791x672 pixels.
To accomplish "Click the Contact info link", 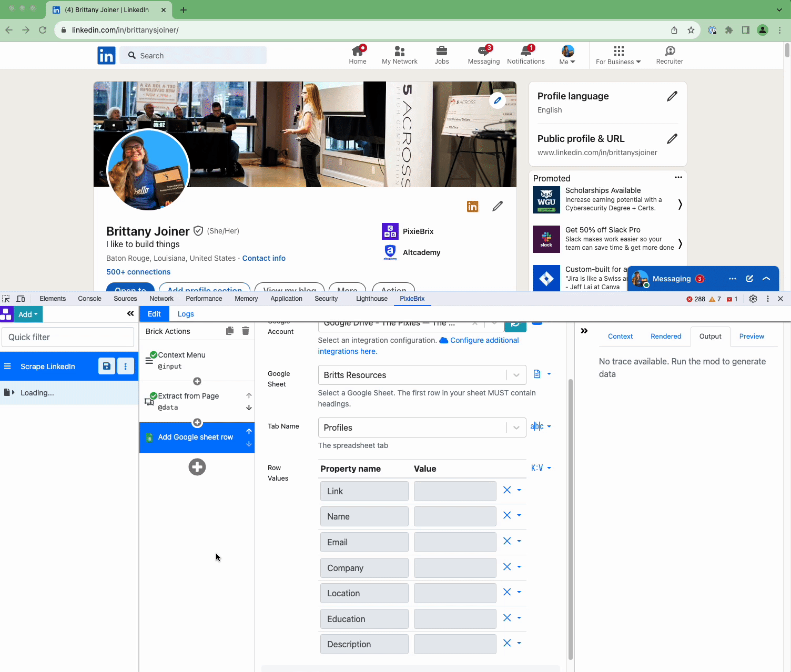I will [x=263, y=258].
